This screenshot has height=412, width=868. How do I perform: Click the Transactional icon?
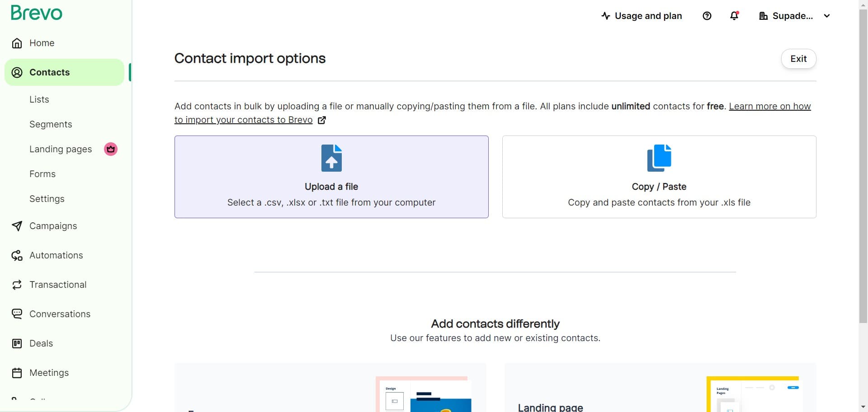17,285
